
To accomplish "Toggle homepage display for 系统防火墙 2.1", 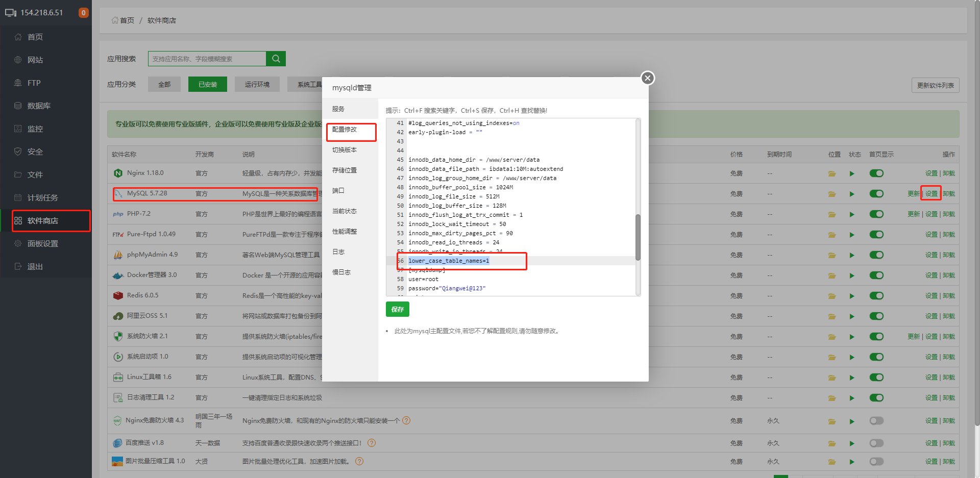I will (x=876, y=337).
